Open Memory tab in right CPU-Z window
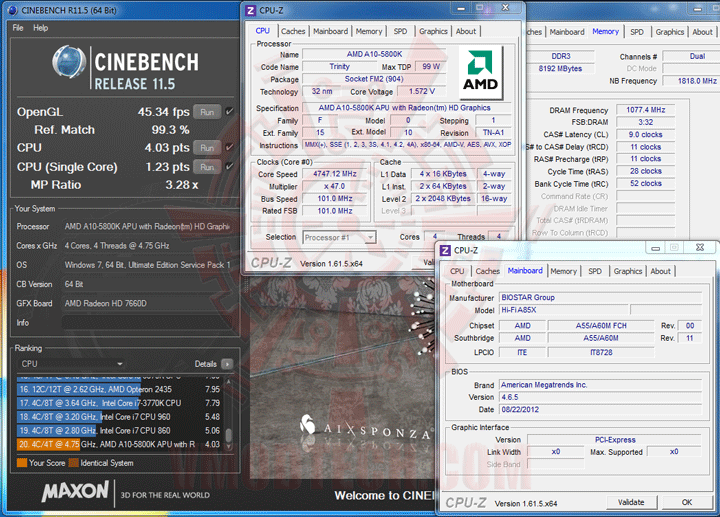 coord(605,31)
